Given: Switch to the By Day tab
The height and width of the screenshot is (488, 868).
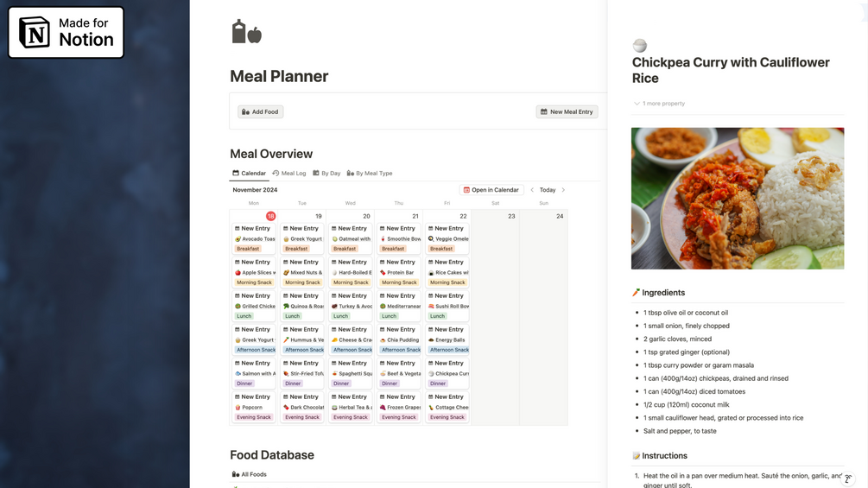Looking at the screenshot, I should click(326, 174).
